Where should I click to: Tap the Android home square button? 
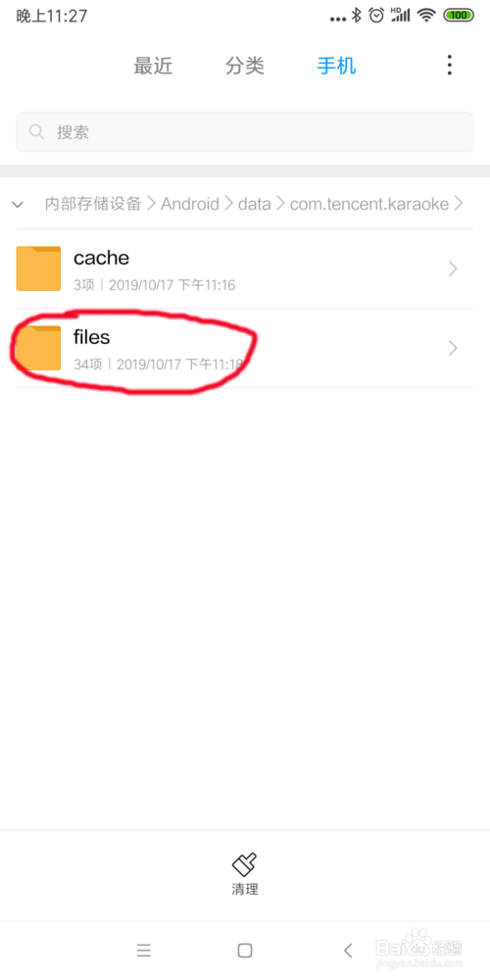coord(244,951)
